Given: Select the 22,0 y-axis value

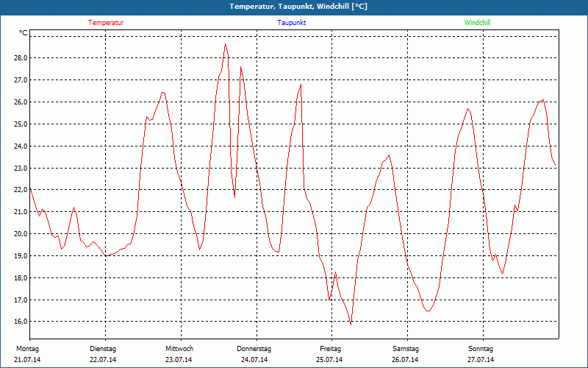Looking at the screenshot, I should (21, 190).
